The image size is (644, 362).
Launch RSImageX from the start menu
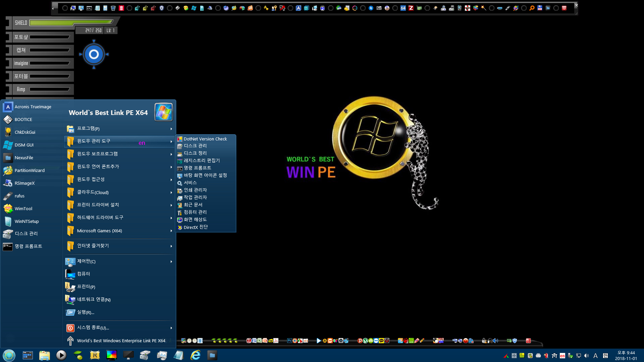[x=32, y=183]
